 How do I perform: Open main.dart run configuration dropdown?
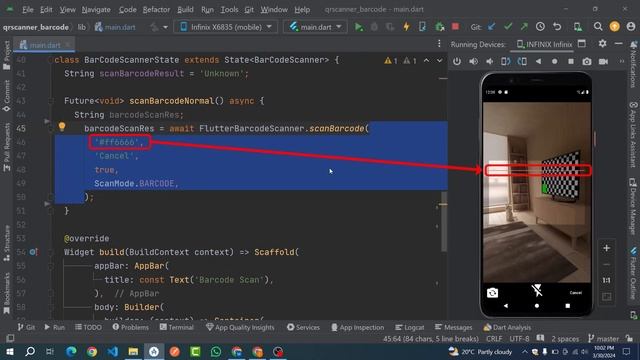pyautogui.click(x=316, y=27)
